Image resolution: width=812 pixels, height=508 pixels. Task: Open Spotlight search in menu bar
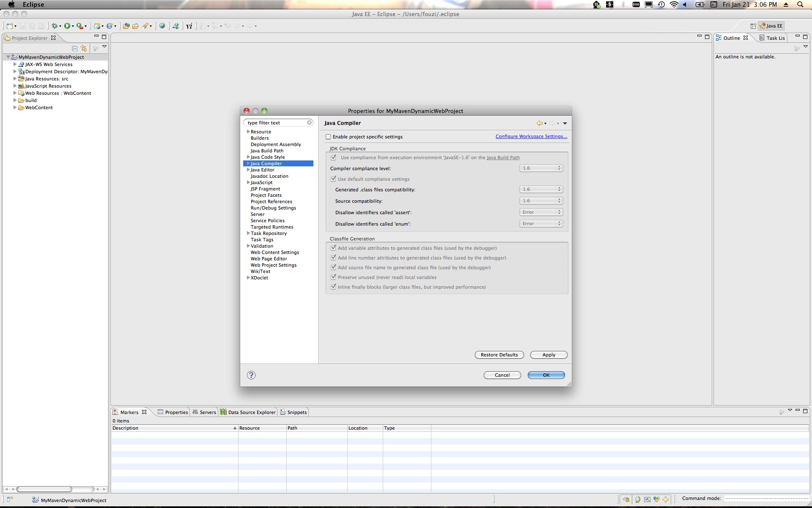[x=800, y=5]
